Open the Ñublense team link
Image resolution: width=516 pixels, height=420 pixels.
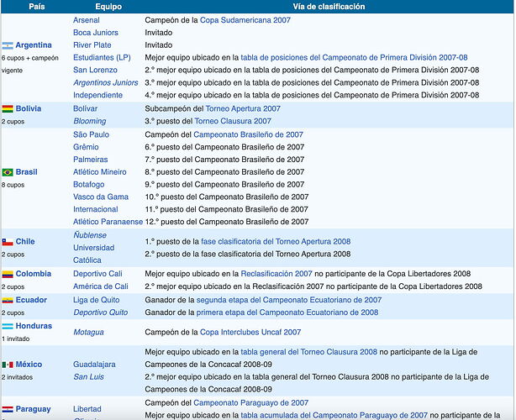(x=90, y=235)
